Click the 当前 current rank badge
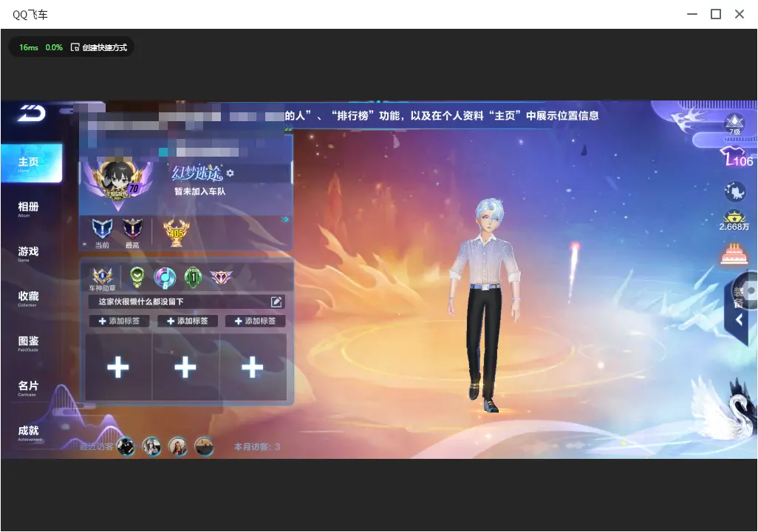Image resolution: width=758 pixels, height=532 pixels. 102,229
